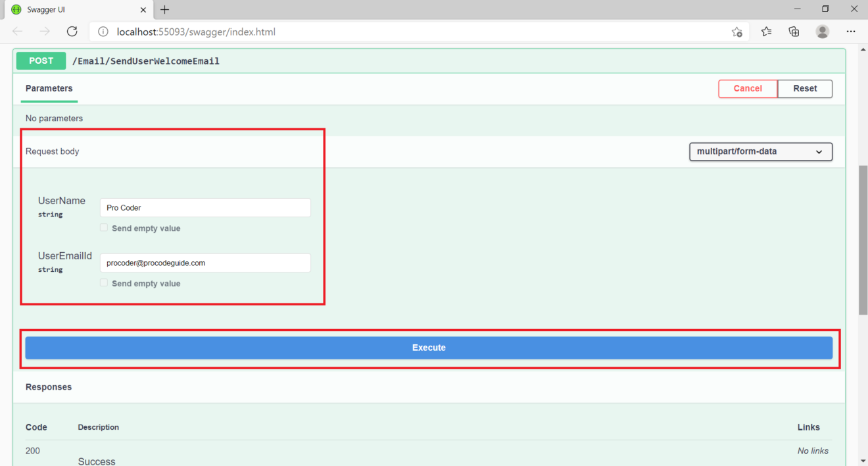Click the Swagger favicon on the browser tab
Screen dimensions: 868x466
[x=16, y=9]
